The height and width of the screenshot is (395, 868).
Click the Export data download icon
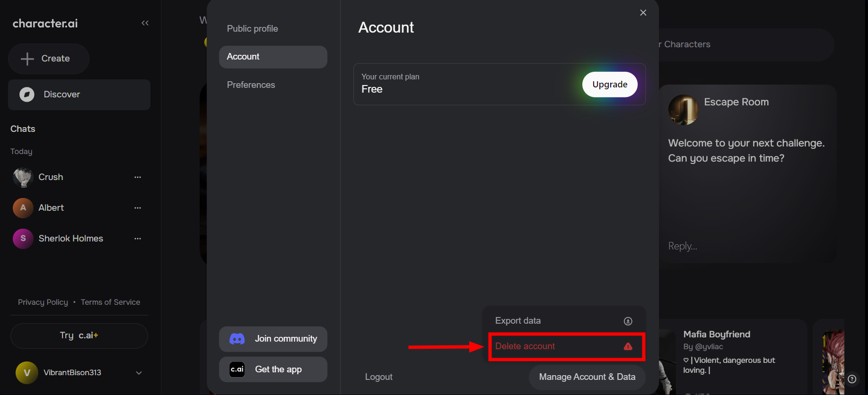pyautogui.click(x=628, y=321)
